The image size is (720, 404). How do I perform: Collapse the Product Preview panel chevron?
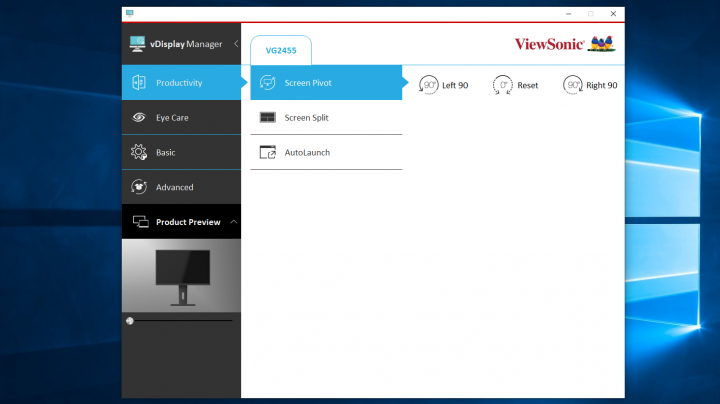point(234,222)
